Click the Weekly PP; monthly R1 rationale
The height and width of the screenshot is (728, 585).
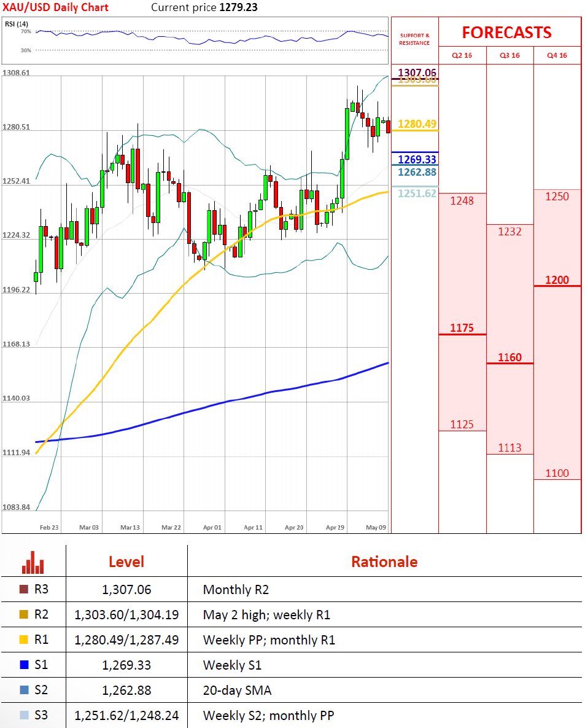269,640
